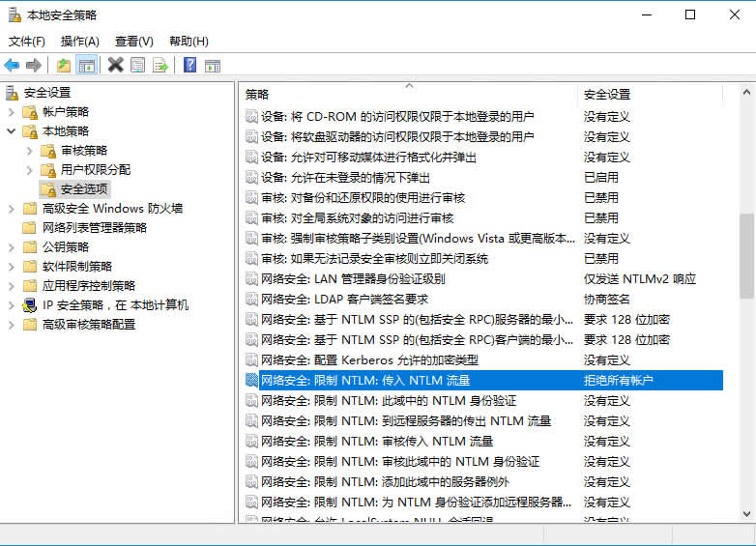Expand the 帐户策略 tree node
This screenshot has width=756, height=546.
12,112
